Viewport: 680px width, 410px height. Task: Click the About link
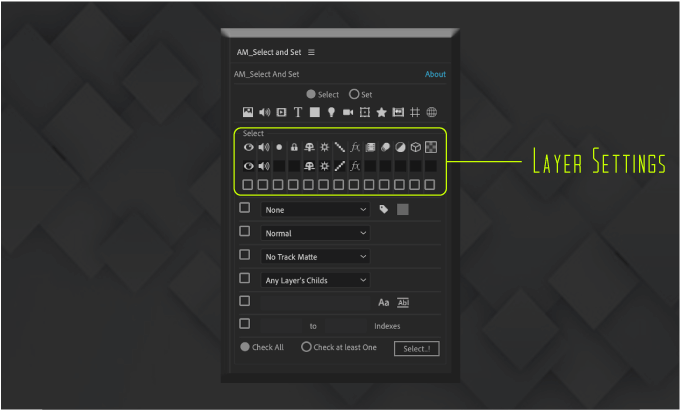point(435,74)
